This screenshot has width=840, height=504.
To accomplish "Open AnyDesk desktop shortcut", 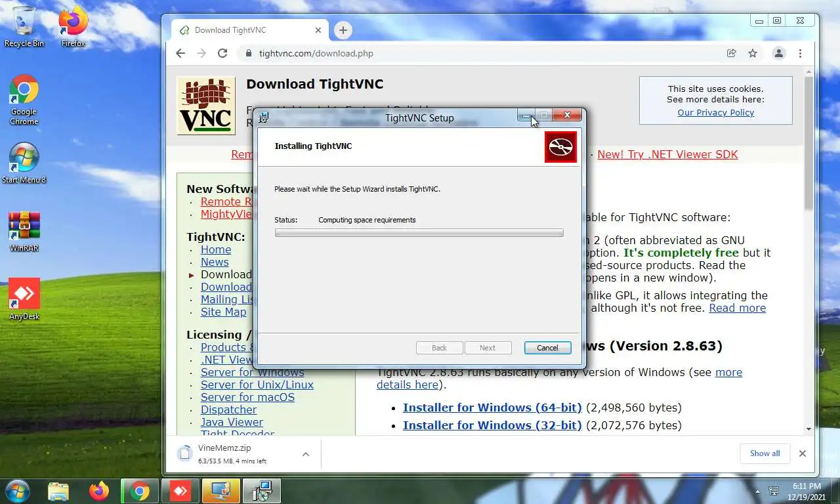I will coord(24,299).
